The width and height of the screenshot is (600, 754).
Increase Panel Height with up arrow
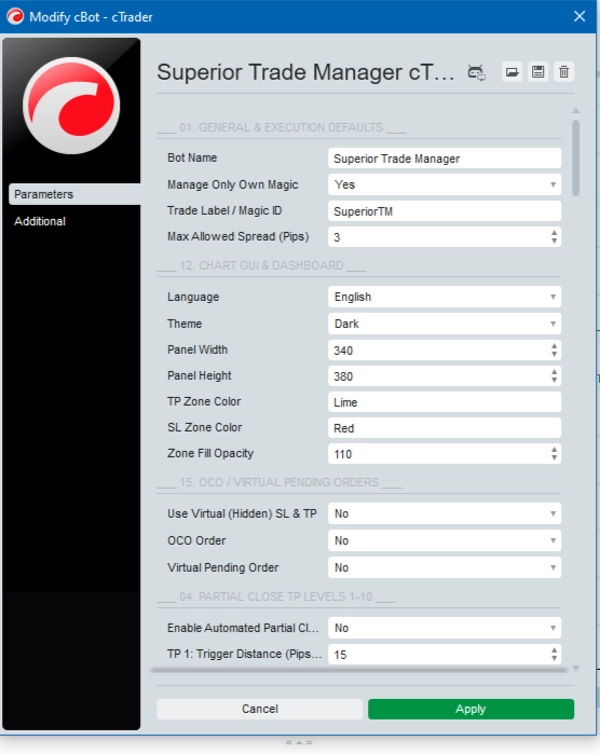point(554,372)
